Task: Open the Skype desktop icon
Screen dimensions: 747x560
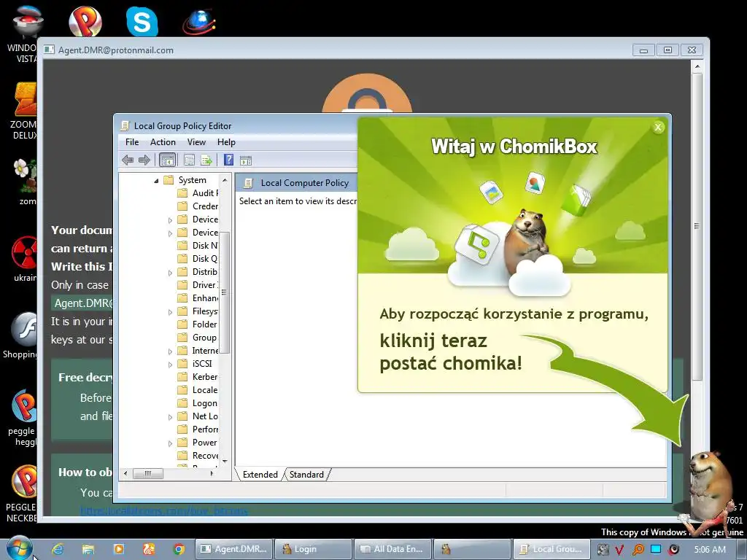Action: (x=142, y=21)
